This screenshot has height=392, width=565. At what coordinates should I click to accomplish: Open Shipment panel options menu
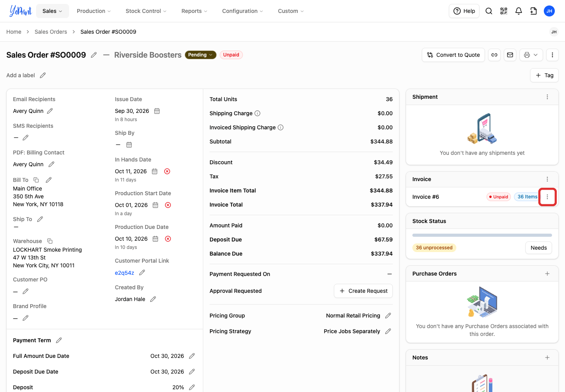pyautogui.click(x=547, y=97)
